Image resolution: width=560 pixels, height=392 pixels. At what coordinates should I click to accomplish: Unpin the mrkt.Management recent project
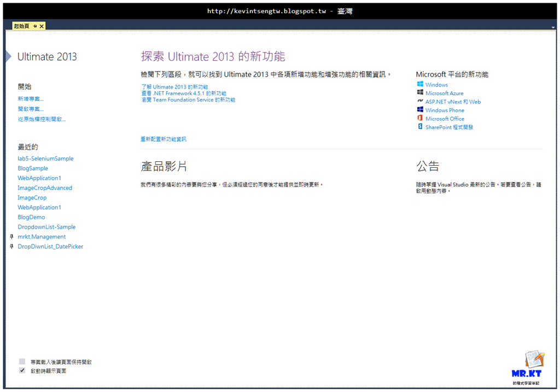click(x=12, y=237)
